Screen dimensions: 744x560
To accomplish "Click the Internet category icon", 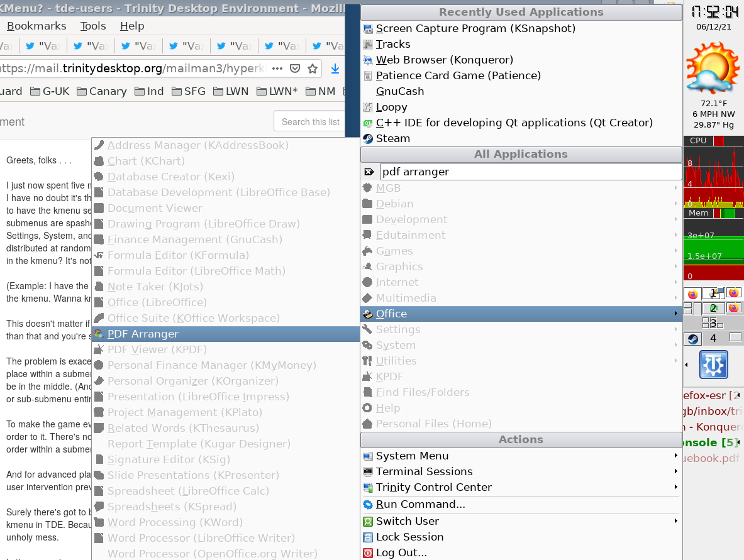I will coord(368,282).
